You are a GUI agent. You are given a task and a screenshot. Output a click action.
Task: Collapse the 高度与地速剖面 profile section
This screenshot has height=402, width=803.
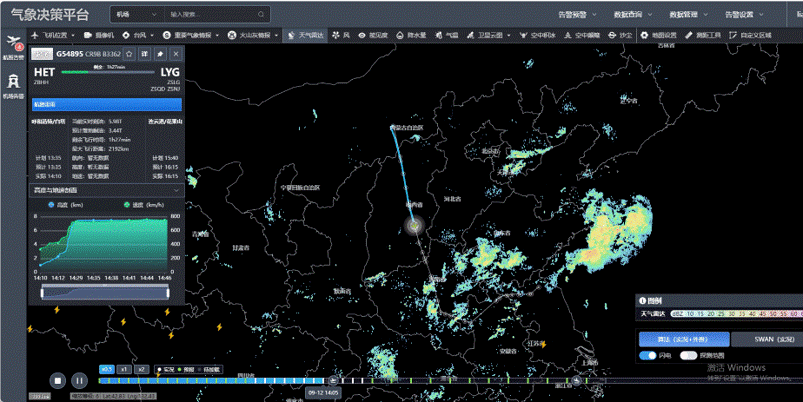point(177,190)
